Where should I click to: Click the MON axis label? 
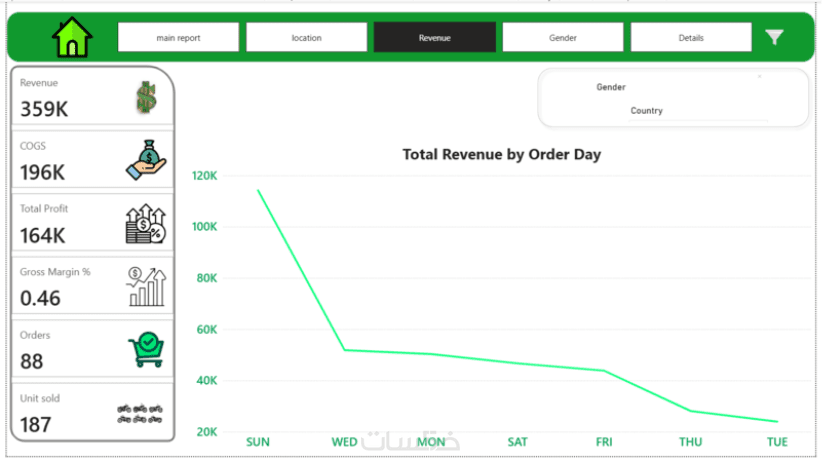click(x=431, y=442)
